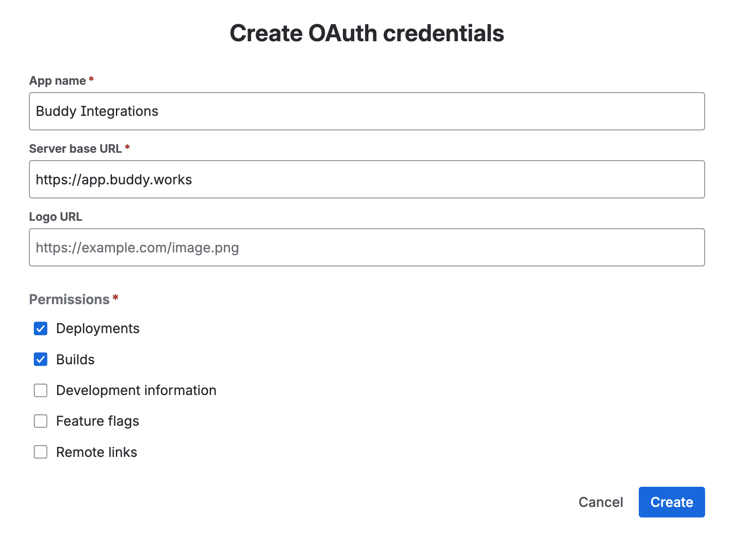Click the Feature flags label text
Image resolution: width=756 pixels, height=546 pixels.
coord(97,421)
